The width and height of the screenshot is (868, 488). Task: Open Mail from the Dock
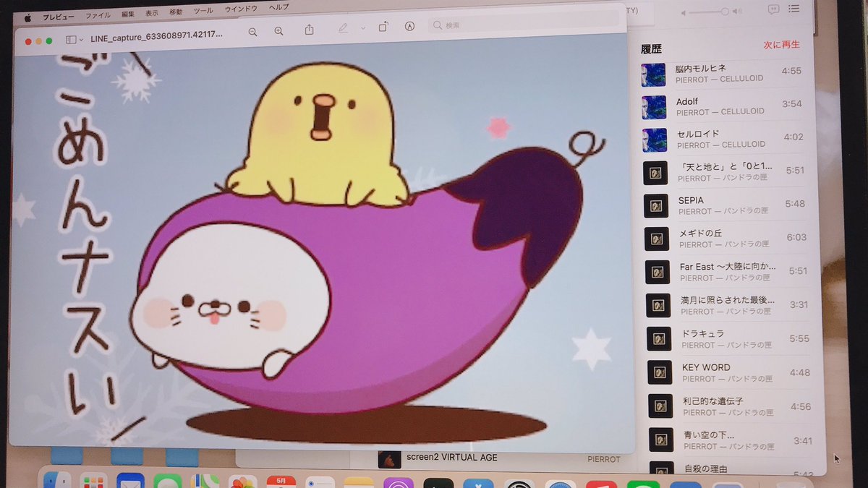[x=130, y=481]
